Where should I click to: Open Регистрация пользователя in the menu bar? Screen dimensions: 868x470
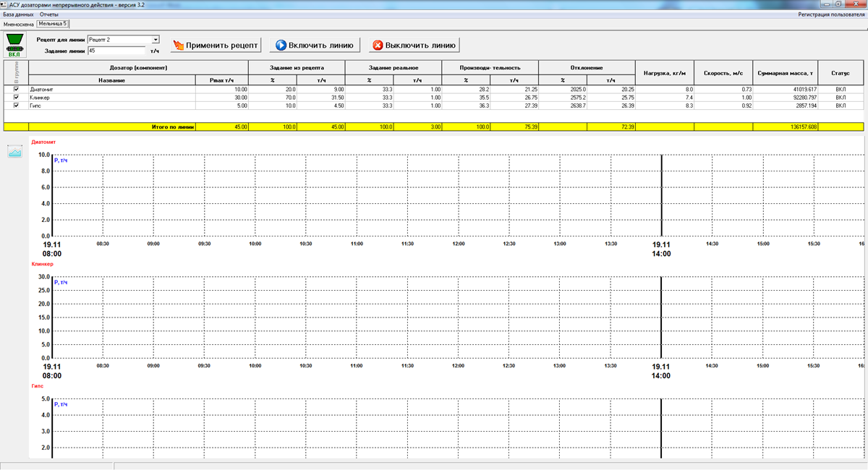pos(830,14)
